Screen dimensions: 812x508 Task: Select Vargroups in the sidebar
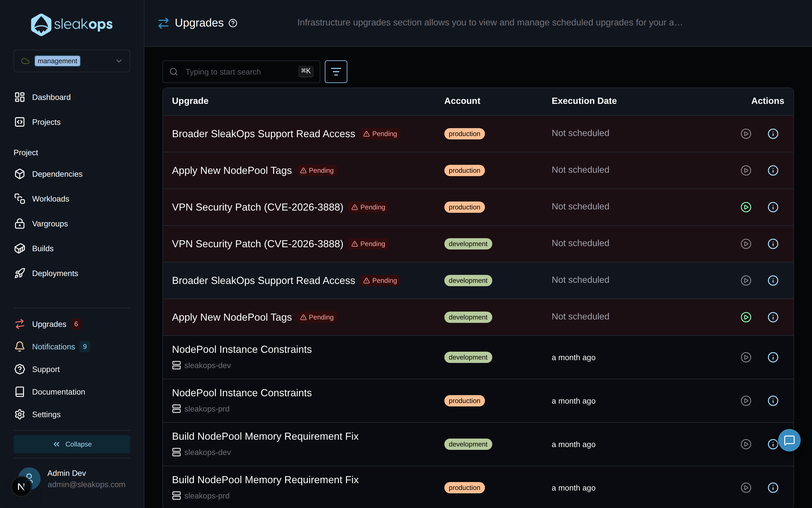click(41, 224)
